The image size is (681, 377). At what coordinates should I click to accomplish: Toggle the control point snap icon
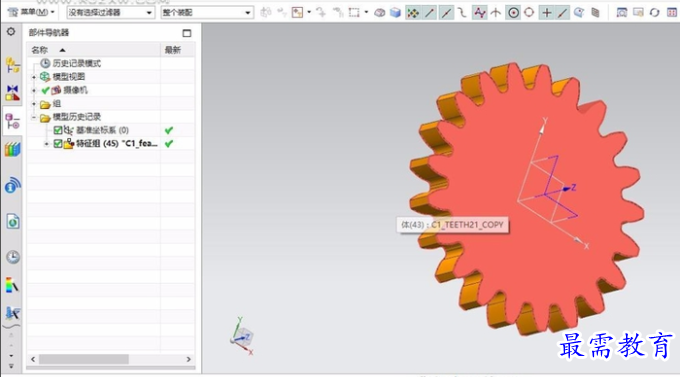click(x=462, y=13)
